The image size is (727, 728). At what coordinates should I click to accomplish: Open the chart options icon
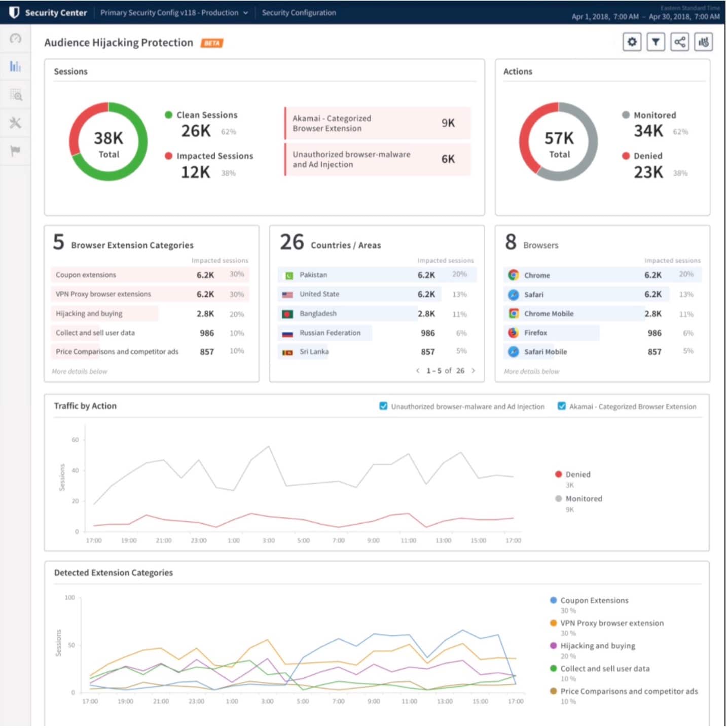coord(703,42)
